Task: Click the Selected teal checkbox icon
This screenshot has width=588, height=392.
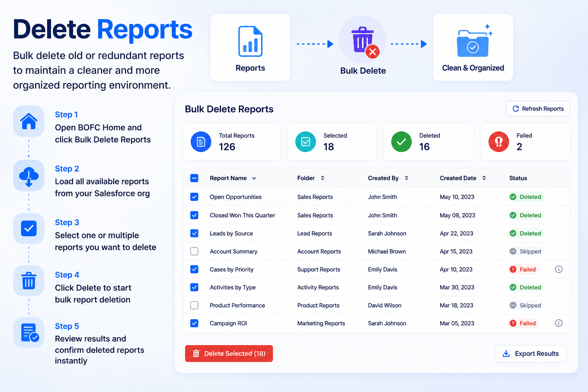Action: point(305,142)
